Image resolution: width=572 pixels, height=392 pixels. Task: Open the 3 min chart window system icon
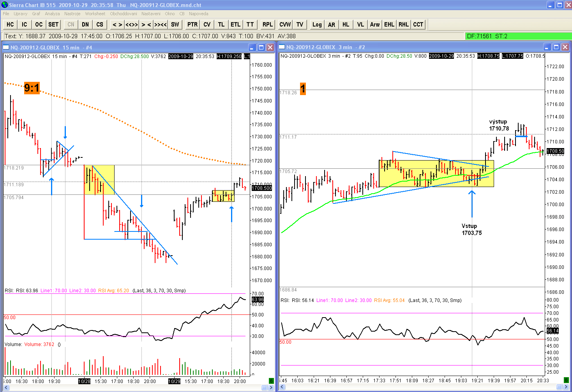(282, 47)
